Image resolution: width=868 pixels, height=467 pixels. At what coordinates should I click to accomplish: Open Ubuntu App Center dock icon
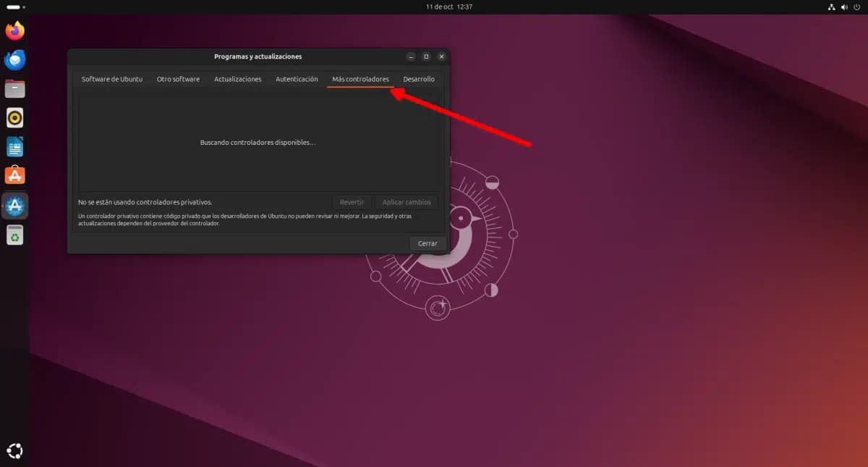[x=15, y=175]
